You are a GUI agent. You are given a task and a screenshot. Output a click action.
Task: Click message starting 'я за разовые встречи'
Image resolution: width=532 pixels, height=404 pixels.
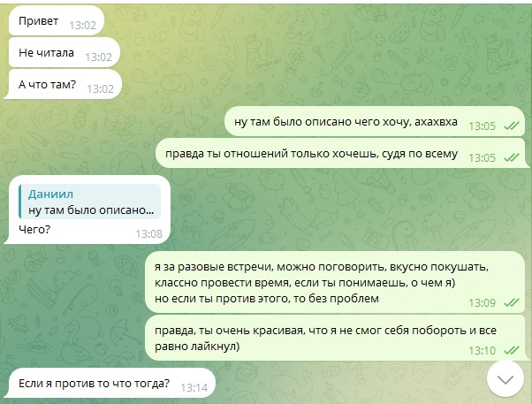[x=335, y=283]
